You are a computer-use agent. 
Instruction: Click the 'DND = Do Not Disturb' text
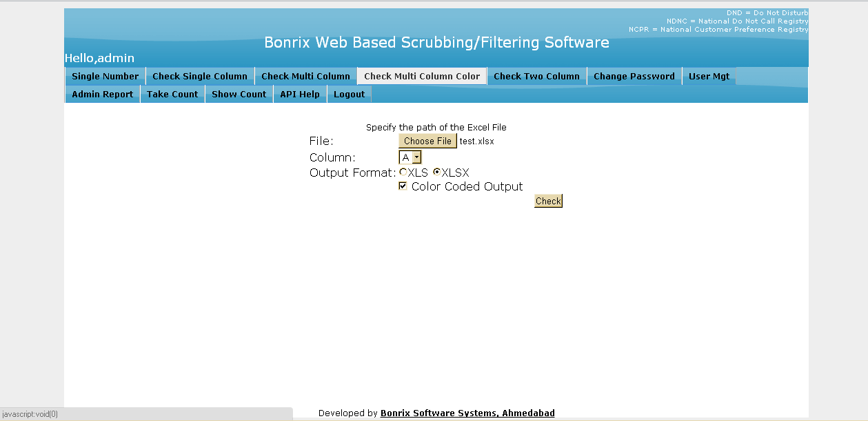[x=767, y=13]
